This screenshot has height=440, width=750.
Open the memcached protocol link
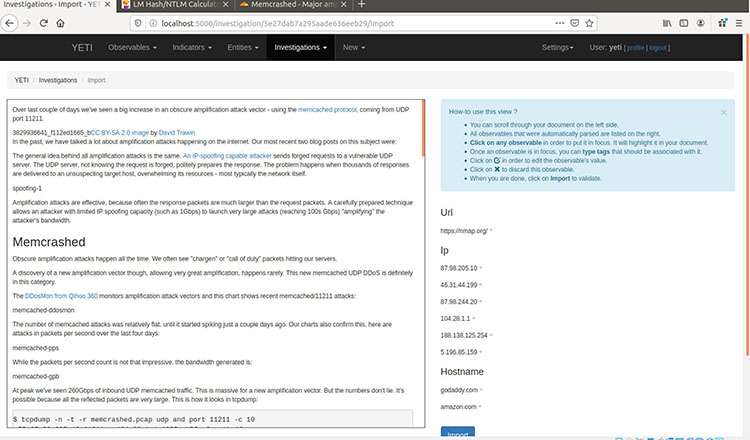pyautogui.click(x=327, y=110)
